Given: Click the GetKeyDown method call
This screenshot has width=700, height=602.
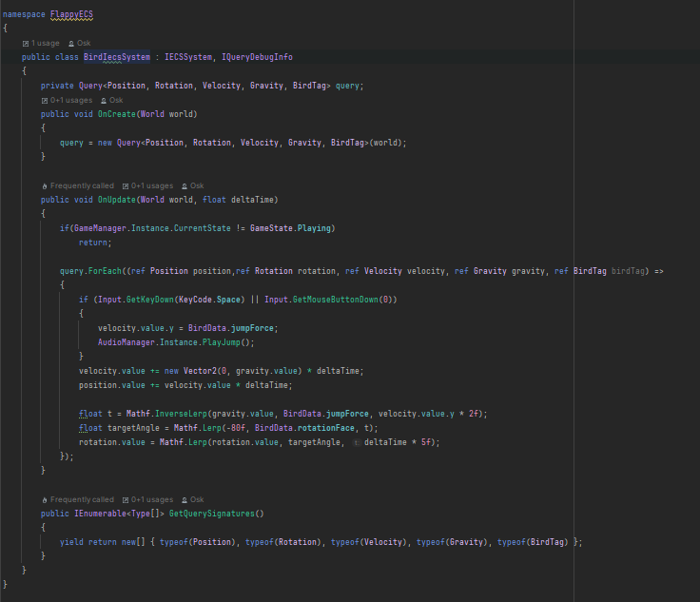Looking at the screenshot, I should pyautogui.click(x=150, y=300).
